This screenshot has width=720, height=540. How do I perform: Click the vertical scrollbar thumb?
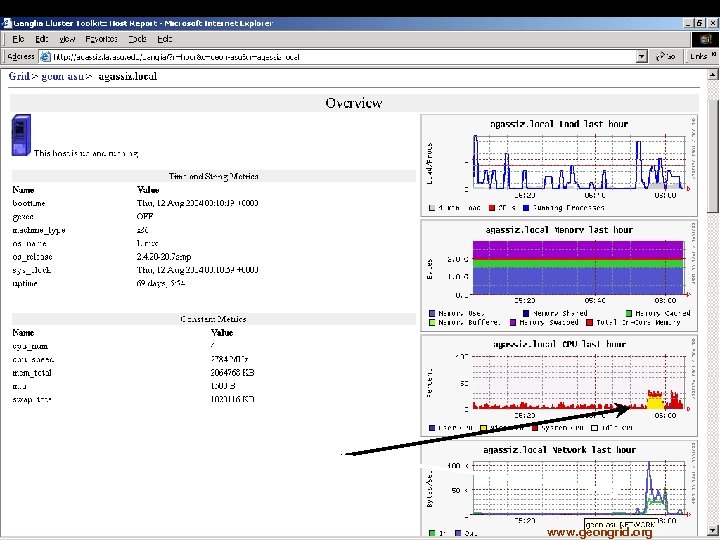pyautogui.click(x=713, y=154)
